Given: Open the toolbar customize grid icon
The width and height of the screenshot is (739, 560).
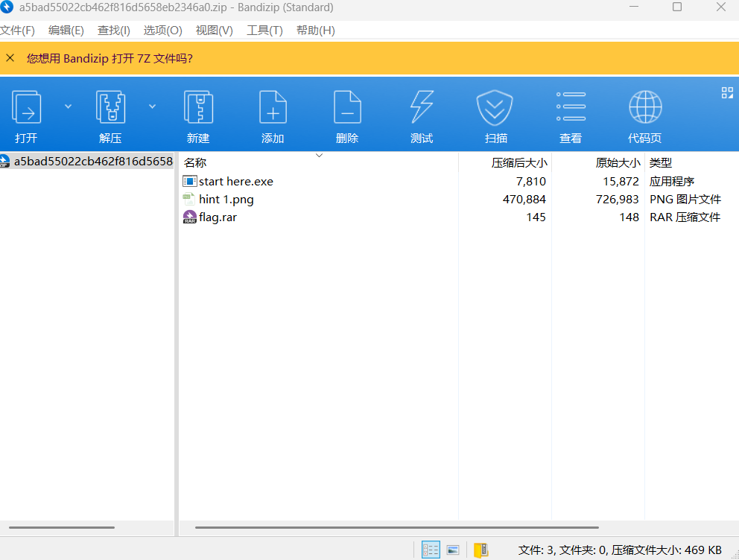Looking at the screenshot, I should (727, 93).
